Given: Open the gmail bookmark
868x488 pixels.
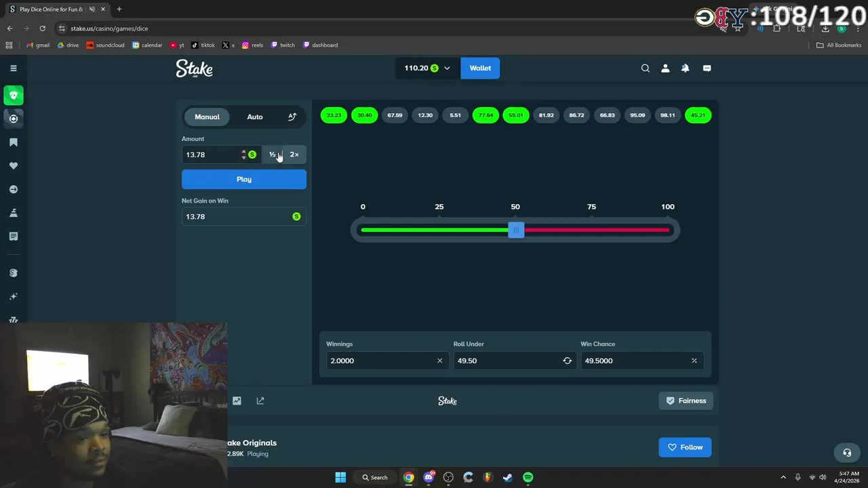Looking at the screenshot, I should pyautogui.click(x=37, y=45).
